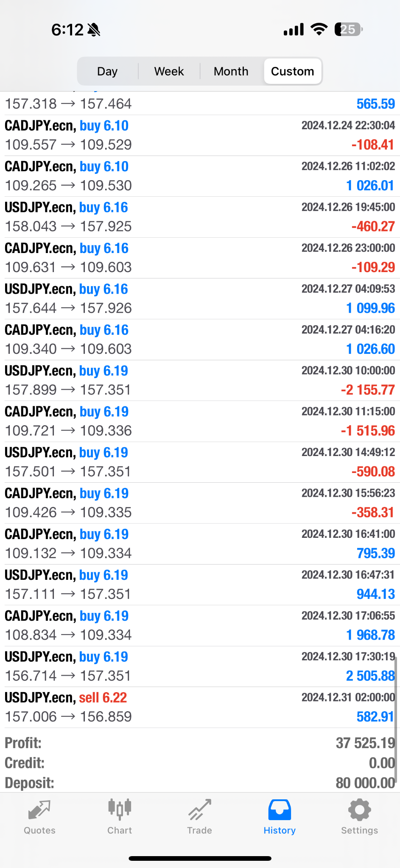Tap the Trade arrow icon
This screenshot has width=400, height=868.
(x=199, y=810)
